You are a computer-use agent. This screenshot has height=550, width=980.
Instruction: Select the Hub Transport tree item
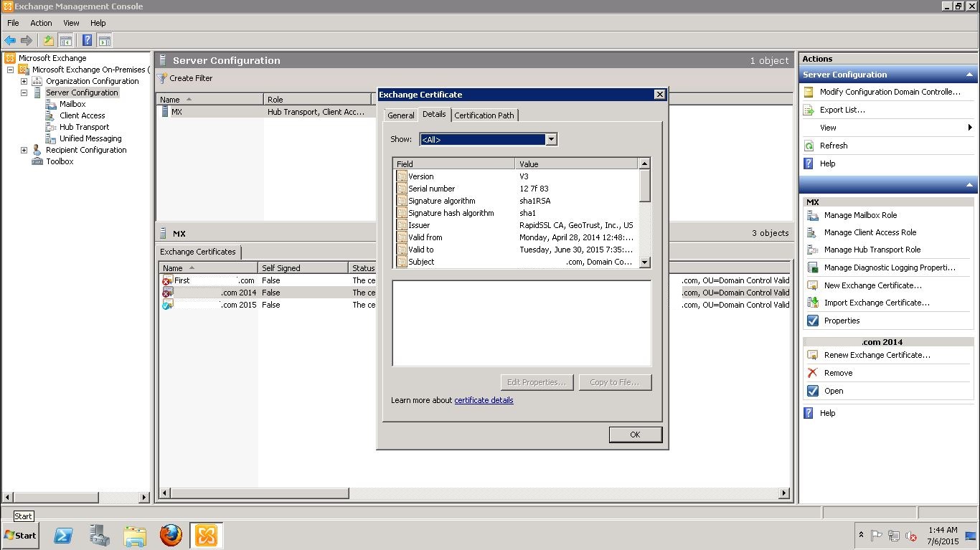(84, 127)
